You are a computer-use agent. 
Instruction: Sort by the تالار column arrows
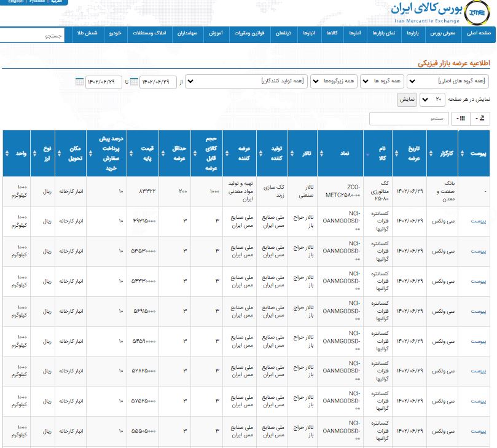click(292, 154)
